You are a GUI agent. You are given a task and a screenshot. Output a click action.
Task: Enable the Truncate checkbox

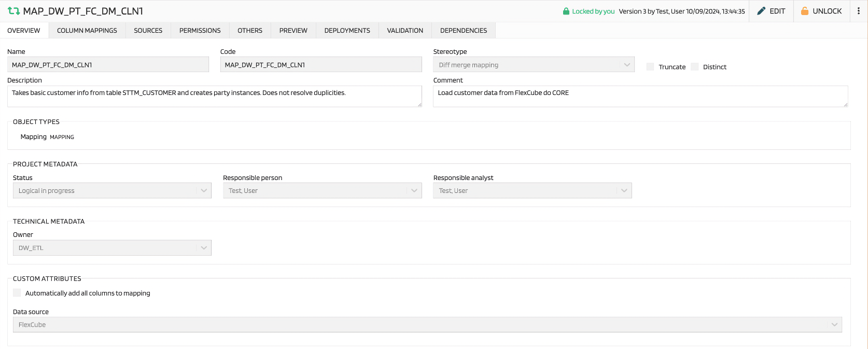tap(650, 67)
